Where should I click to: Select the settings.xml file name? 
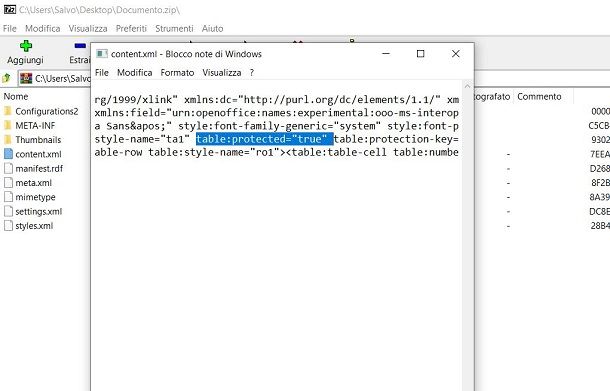click(x=39, y=212)
